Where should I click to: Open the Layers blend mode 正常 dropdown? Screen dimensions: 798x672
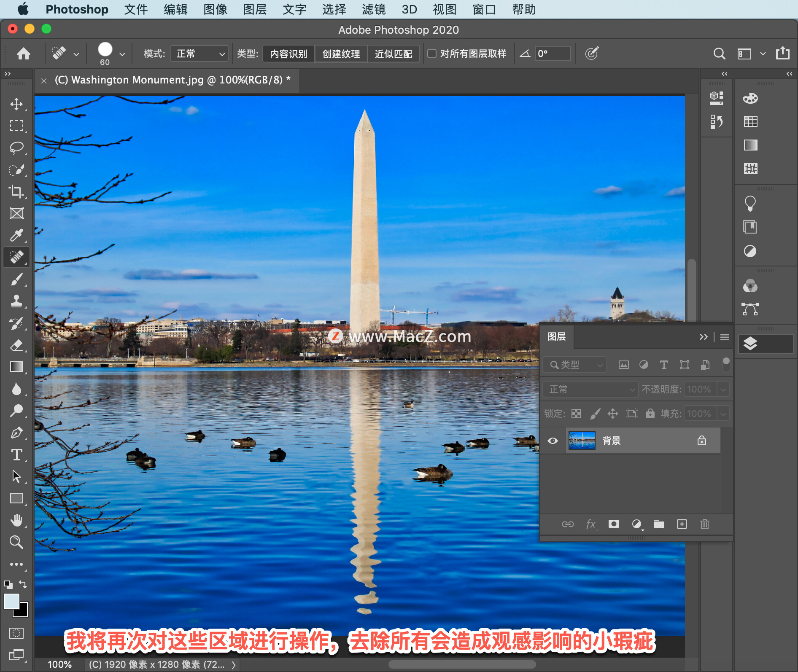(590, 389)
